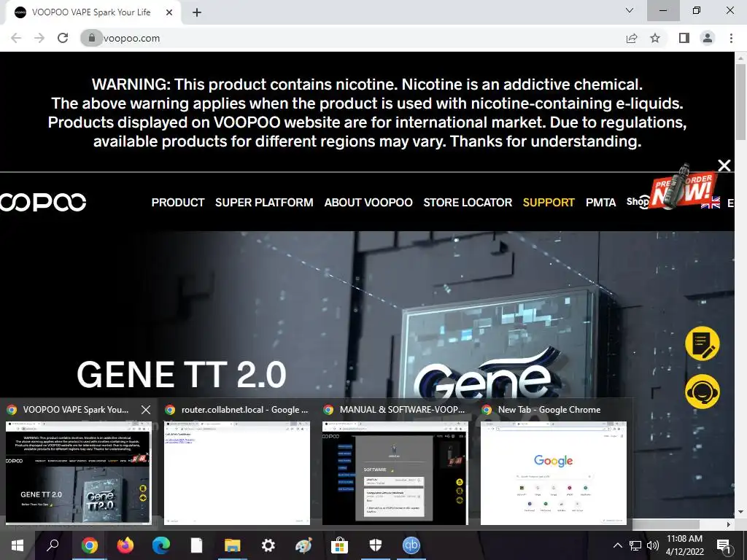Click the UK flag language selector
This screenshot has height=560, width=747.
tap(711, 203)
